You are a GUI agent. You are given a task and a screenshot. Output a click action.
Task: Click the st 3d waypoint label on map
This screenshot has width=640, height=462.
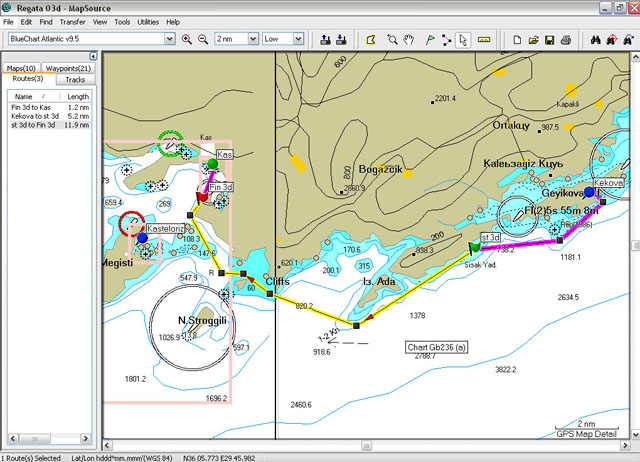point(490,238)
